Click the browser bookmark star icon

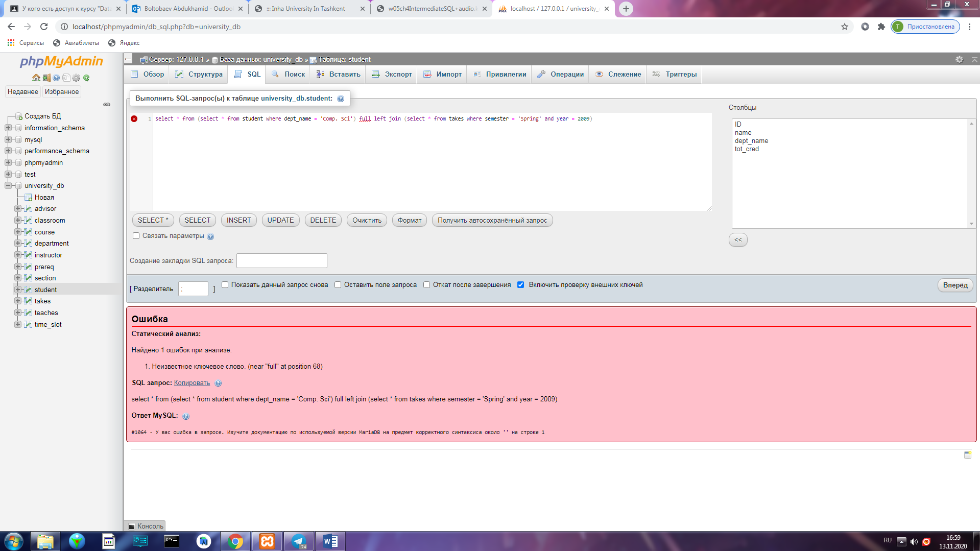coord(845,27)
